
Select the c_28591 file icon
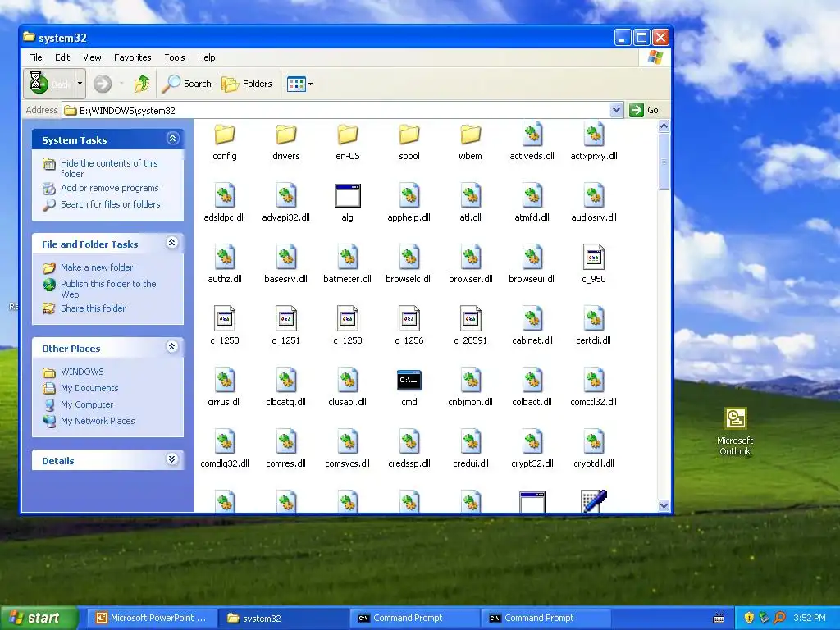tap(470, 319)
